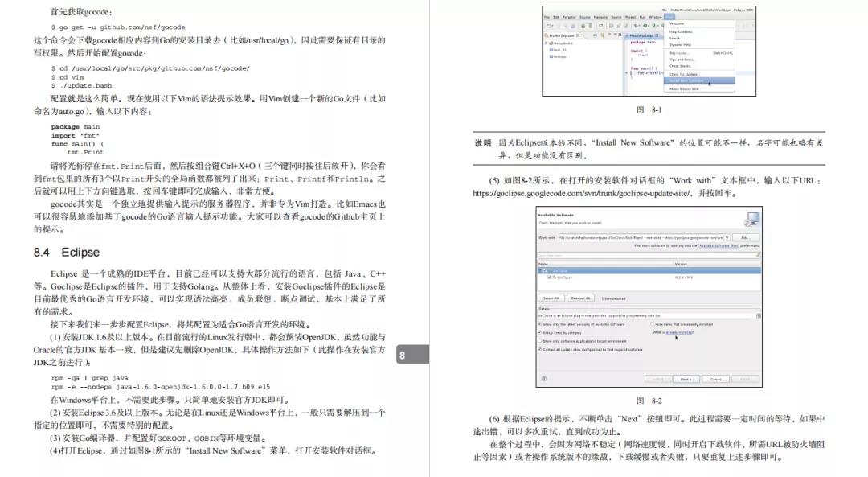Image resolution: width=868 pixels, height=477 pixels.
Task: Open the 'Available Software Sites' link
Action: [x=718, y=245]
